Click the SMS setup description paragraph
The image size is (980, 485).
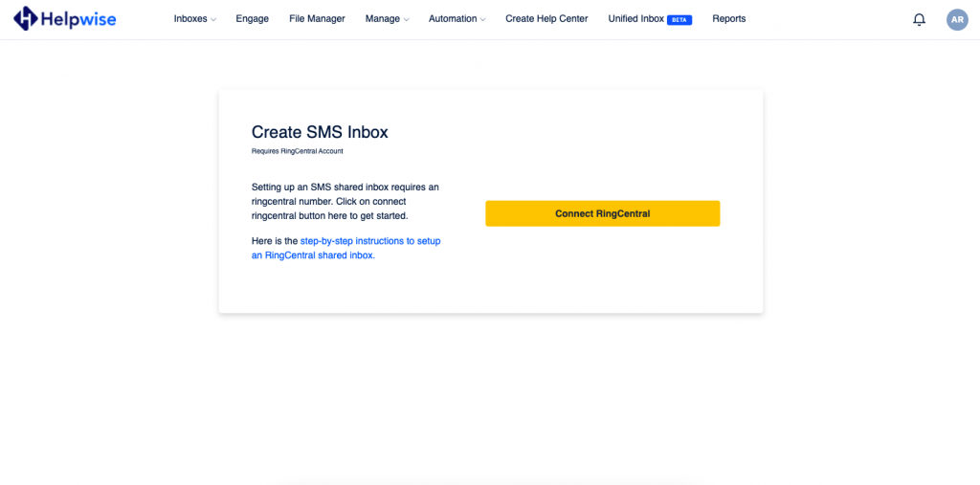[345, 201]
